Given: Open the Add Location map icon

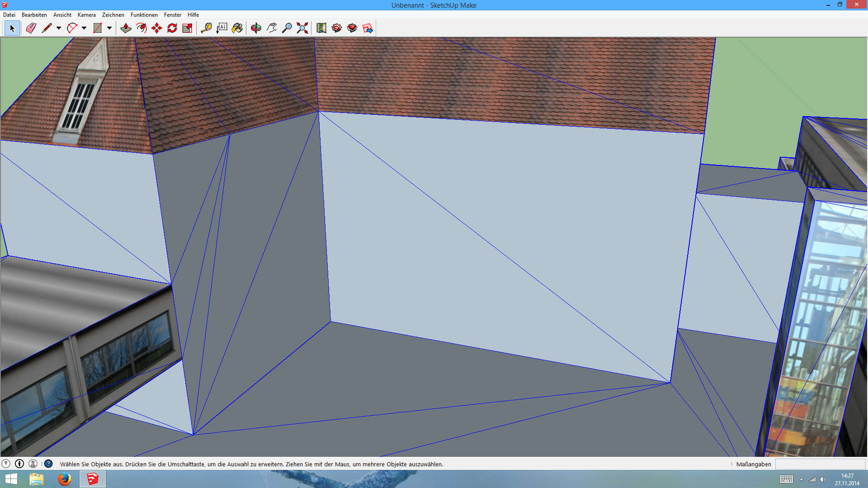Looking at the screenshot, I should click(x=321, y=28).
